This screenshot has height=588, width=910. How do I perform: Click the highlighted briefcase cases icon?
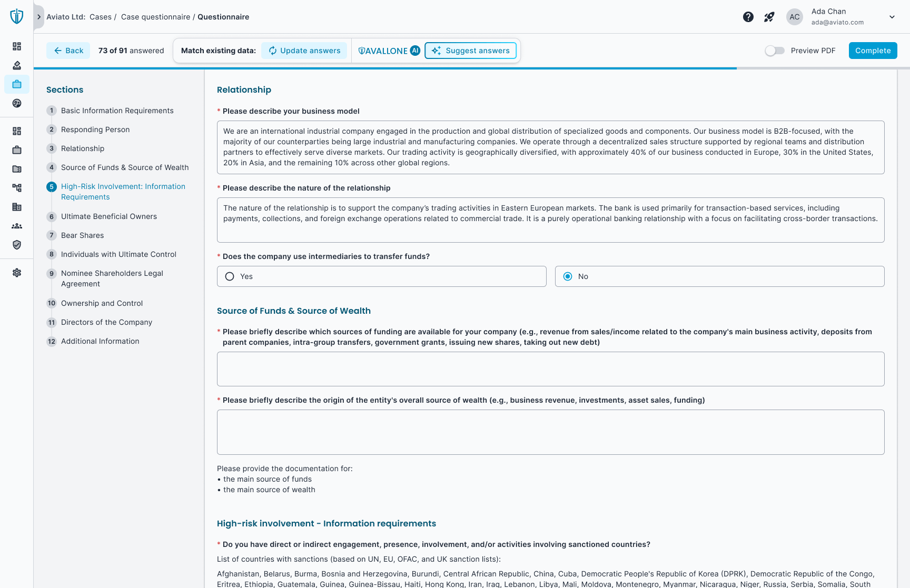(16, 84)
